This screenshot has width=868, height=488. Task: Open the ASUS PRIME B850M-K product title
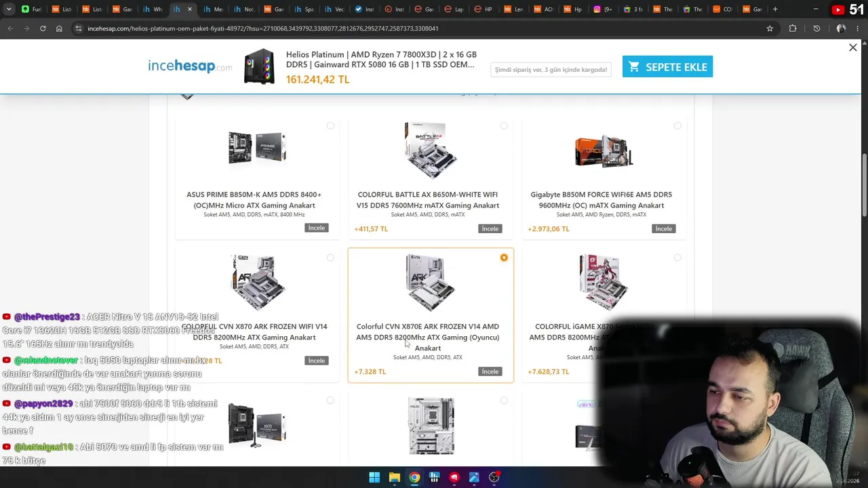[x=254, y=200]
